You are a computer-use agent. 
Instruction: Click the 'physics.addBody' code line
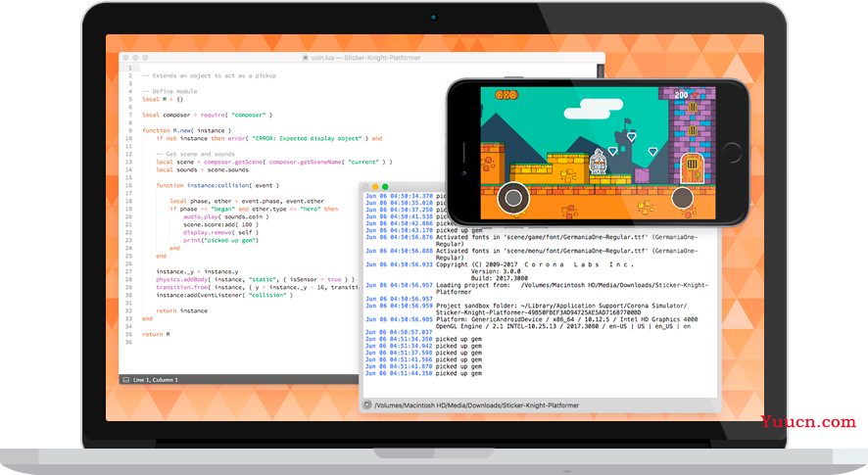(x=255, y=279)
